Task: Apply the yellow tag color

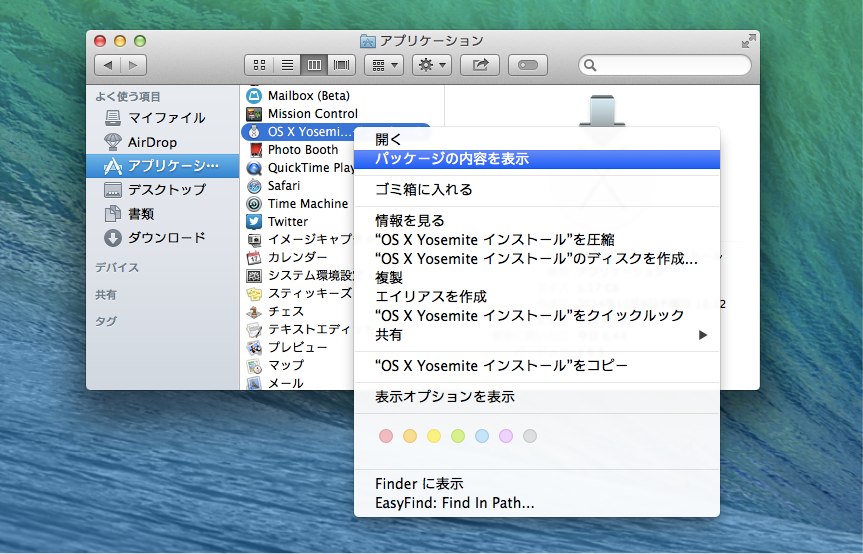Action: 434,436
